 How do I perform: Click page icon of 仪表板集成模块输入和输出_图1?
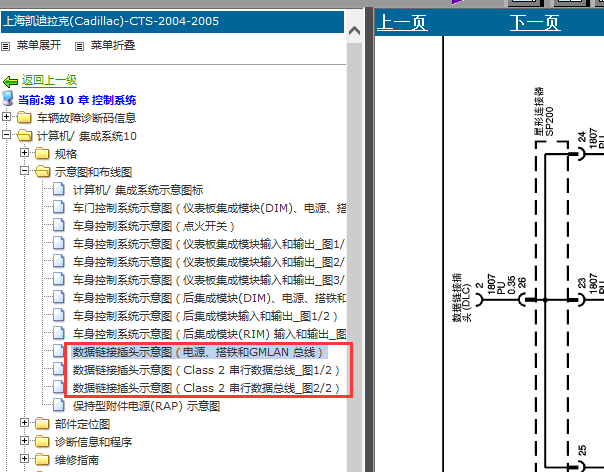59,243
